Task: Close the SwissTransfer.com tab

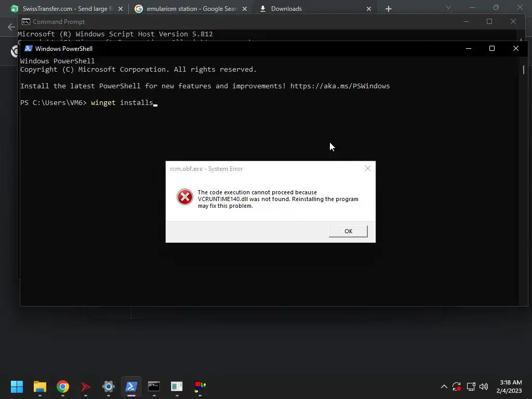Action: click(121, 9)
